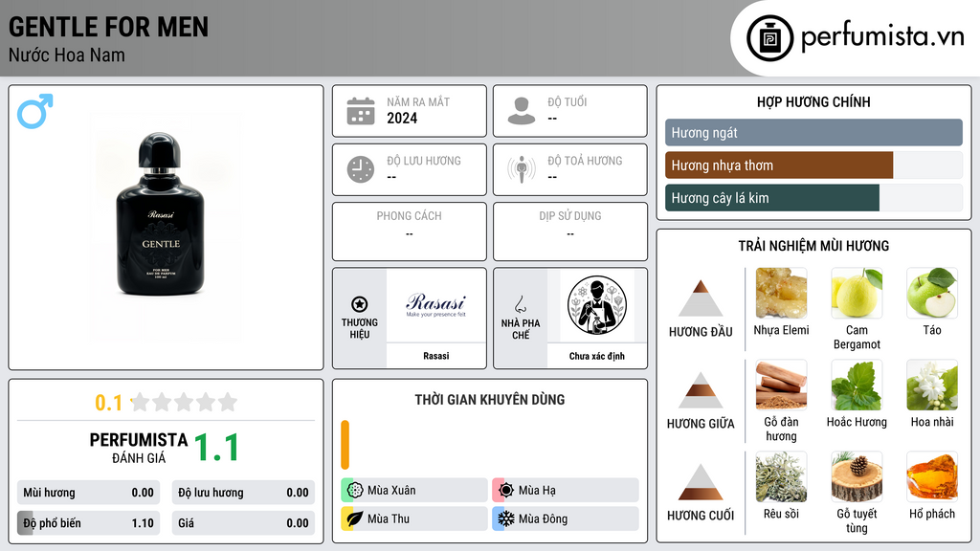Click the person icon beside Độ tuổi
Screen dimensions: 980x551
522,111
